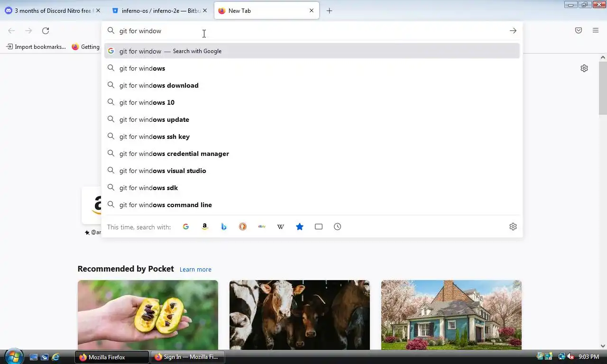Screen dimensions: 607x364
Task: Go forward one page
Action: 28,30
